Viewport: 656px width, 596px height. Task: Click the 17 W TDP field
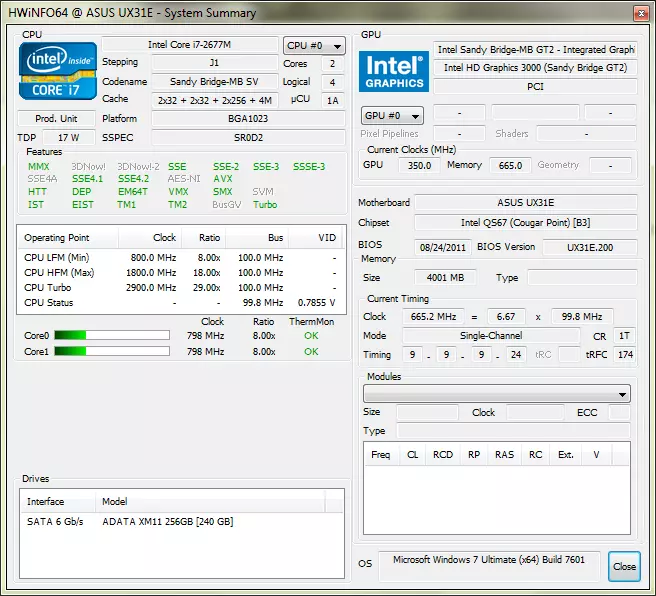[x=69, y=138]
